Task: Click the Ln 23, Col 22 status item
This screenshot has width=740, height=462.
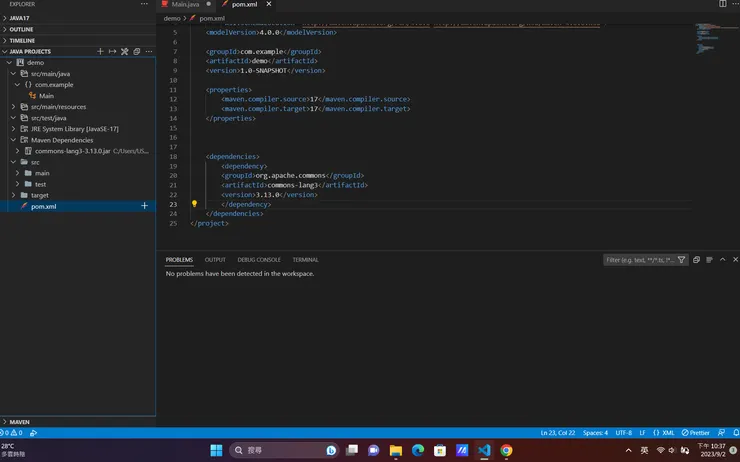Action: (x=558, y=433)
